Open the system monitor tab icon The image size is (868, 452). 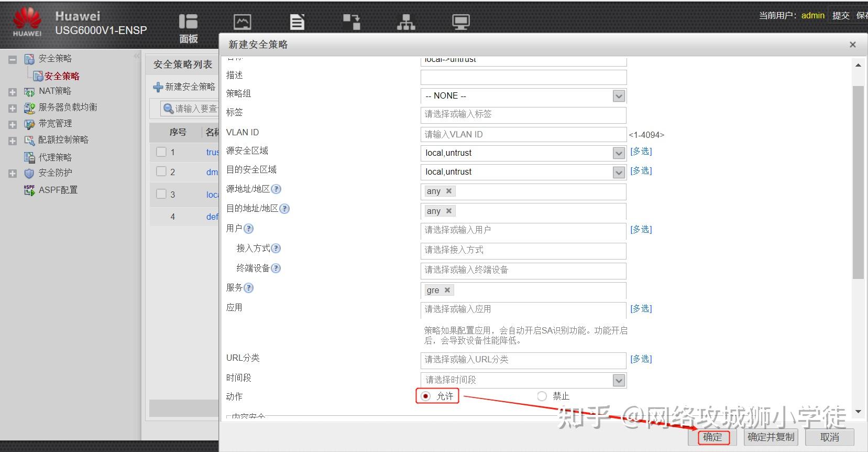pyautogui.click(x=461, y=22)
